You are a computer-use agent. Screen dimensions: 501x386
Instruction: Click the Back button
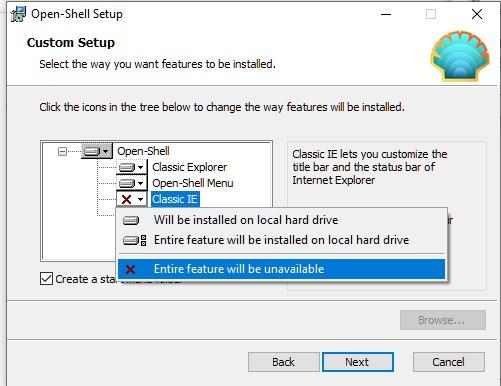[x=283, y=362]
